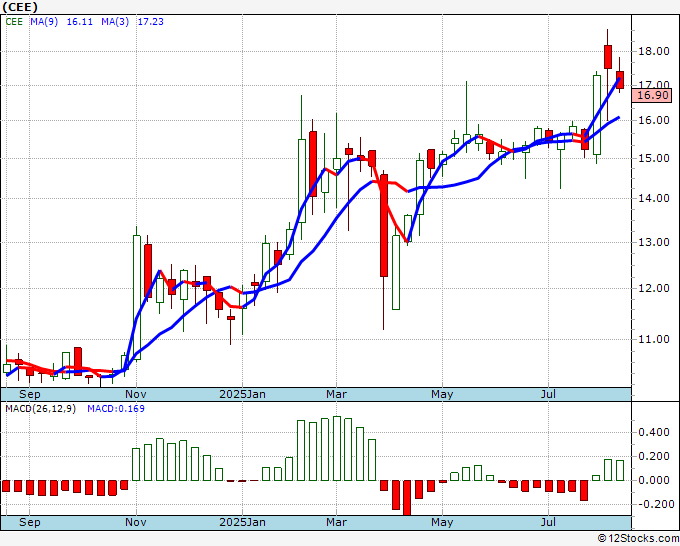The width and height of the screenshot is (680, 546).
Task: Click the 18.00 price axis label
Action: pyautogui.click(x=654, y=52)
